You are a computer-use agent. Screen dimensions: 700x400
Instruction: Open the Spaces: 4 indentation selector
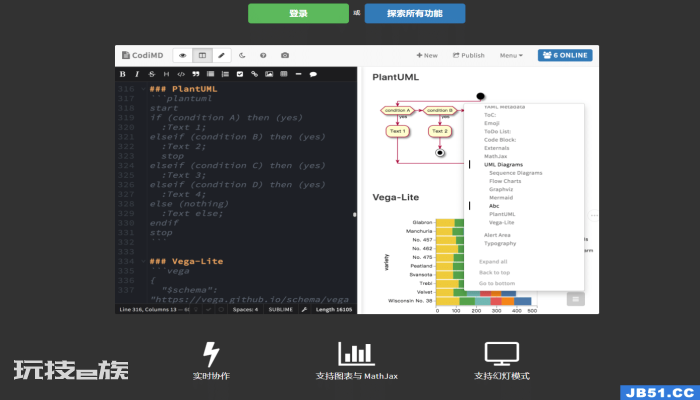[245, 309]
